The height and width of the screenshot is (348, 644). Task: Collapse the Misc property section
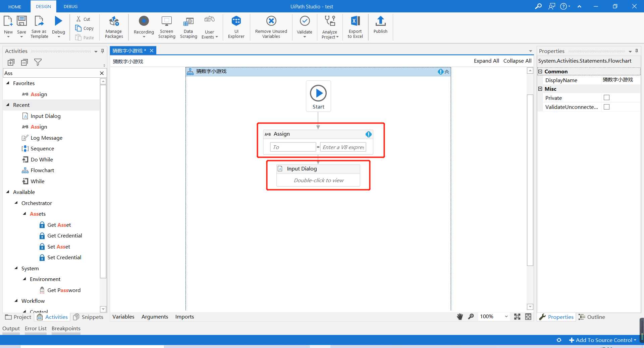pos(540,89)
